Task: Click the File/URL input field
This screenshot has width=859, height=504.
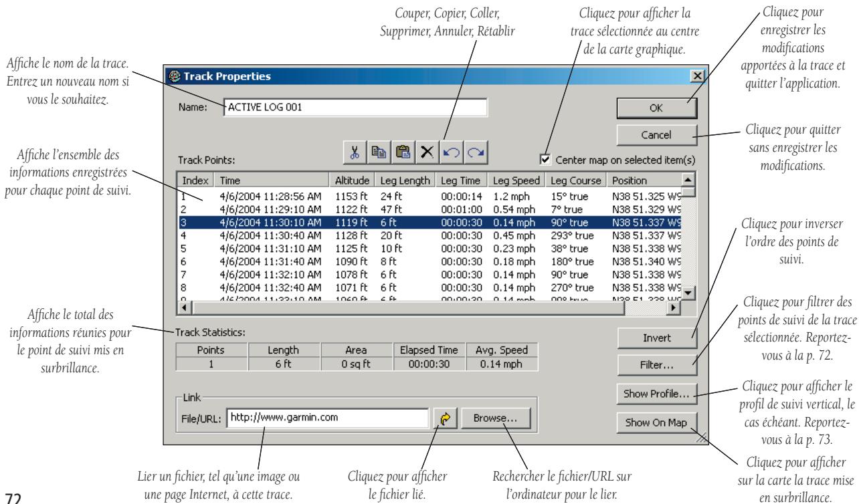Action: 327,418
